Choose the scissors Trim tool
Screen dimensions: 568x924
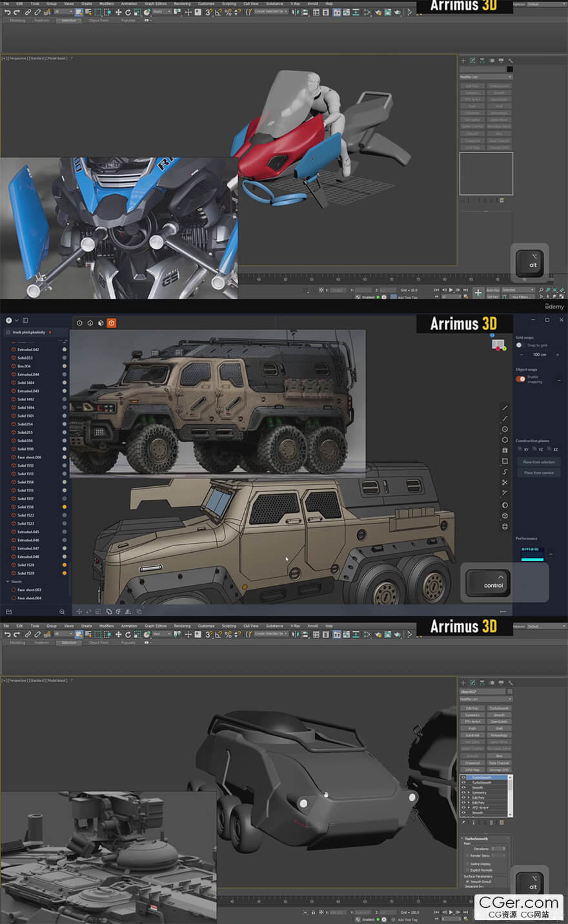coord(505,482)
